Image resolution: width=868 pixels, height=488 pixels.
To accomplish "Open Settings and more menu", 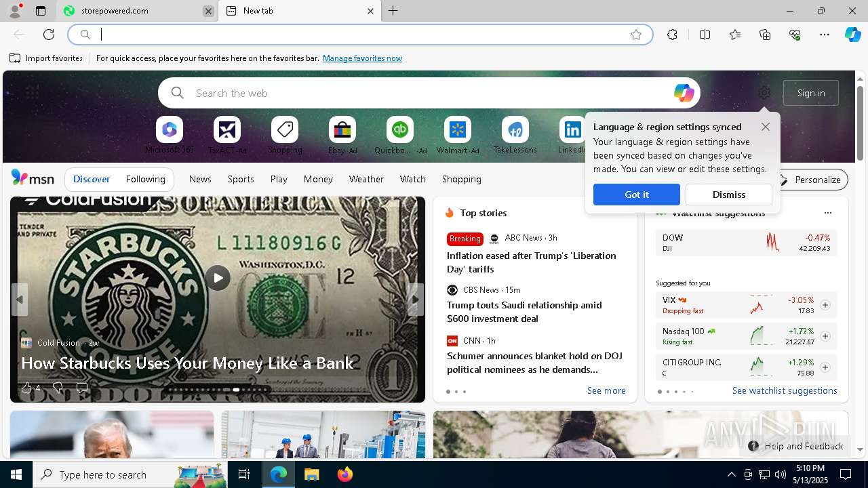I will tap(825, 35).
